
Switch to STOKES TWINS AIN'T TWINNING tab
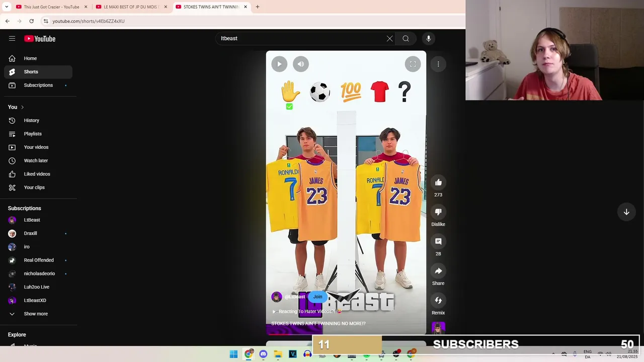211,7
